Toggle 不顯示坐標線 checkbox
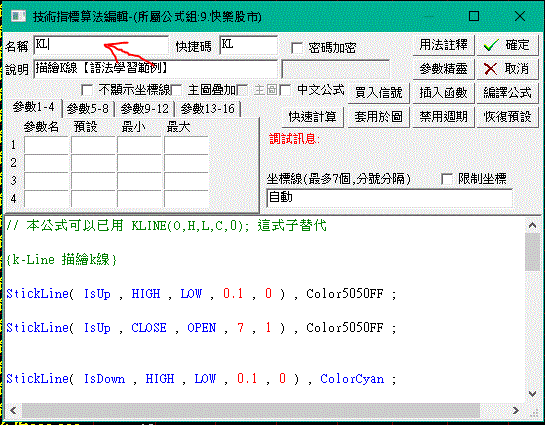The width and height of the screenshot is (545, 425). [87, 90]
